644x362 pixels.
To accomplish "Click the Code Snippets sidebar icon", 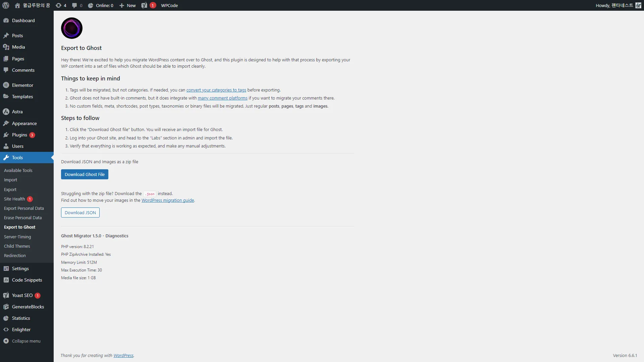I will pyautogui.click(x=6, y=280).
